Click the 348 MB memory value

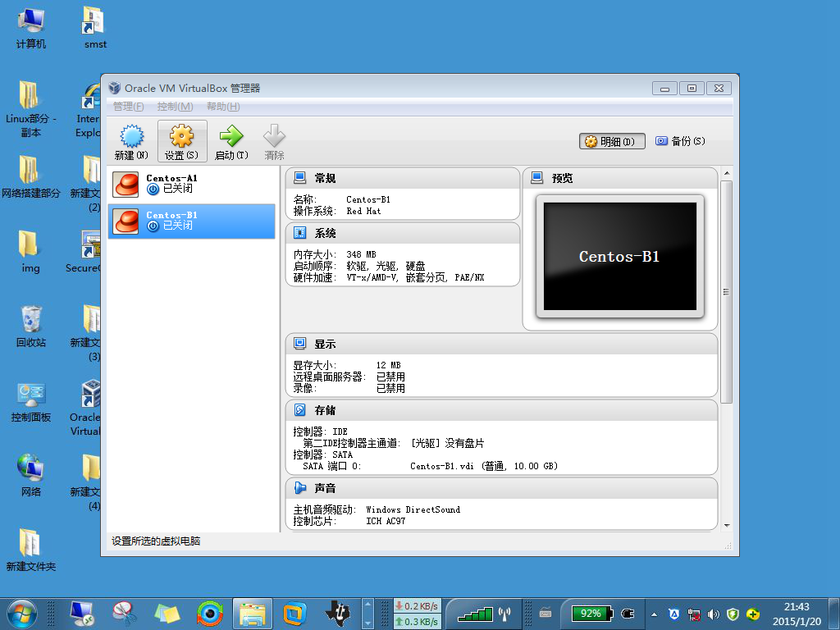coord(361,254)
